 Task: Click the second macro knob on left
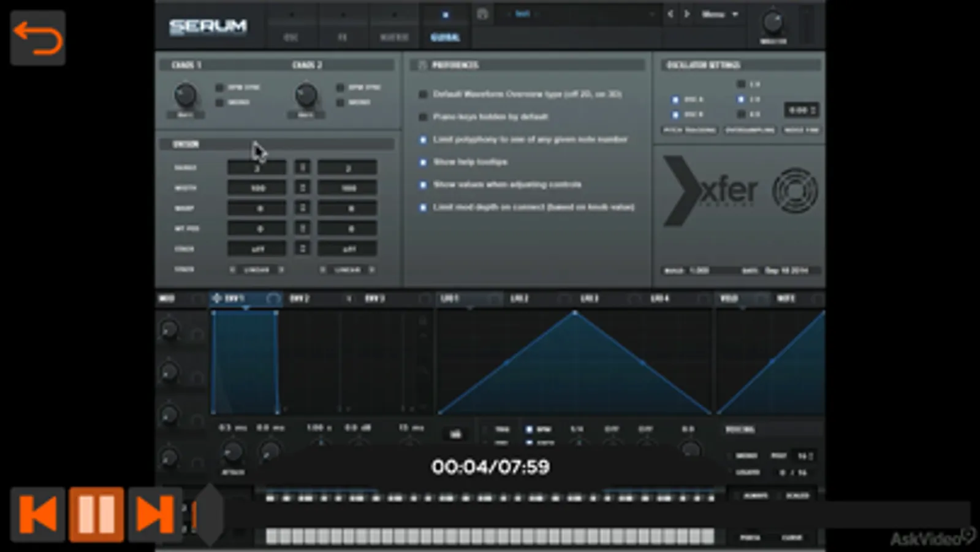(169, 372)
